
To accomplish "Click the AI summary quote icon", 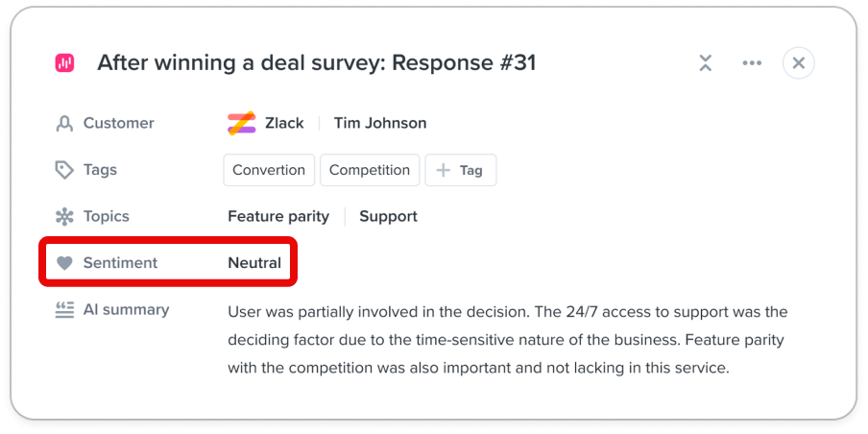I will (x=64, y=310).
